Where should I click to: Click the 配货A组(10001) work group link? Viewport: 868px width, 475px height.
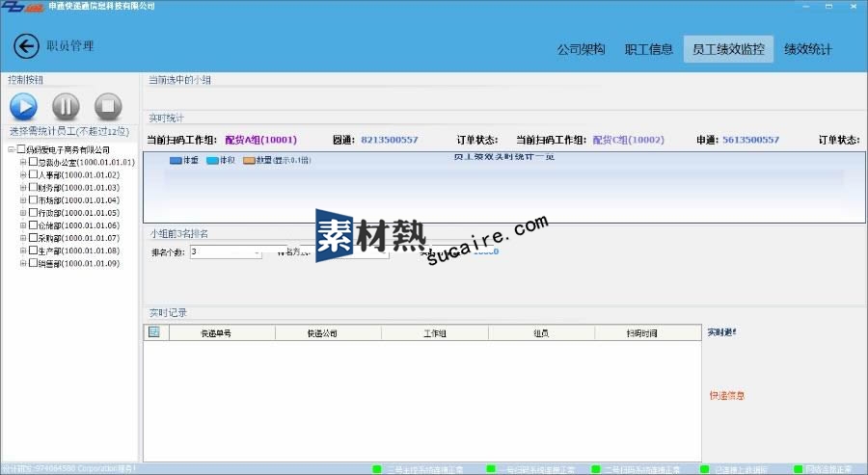pyautogui.click(x=260, y=140)
